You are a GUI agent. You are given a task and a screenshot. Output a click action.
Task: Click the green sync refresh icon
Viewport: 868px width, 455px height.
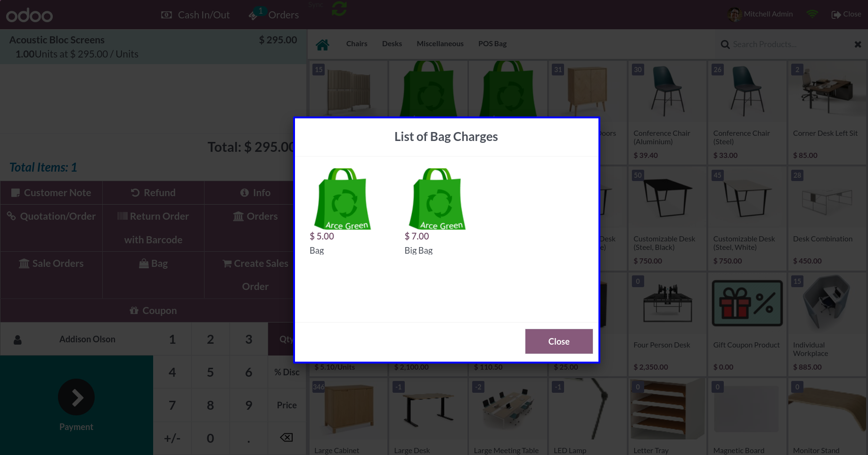click(x=339, y=8)
